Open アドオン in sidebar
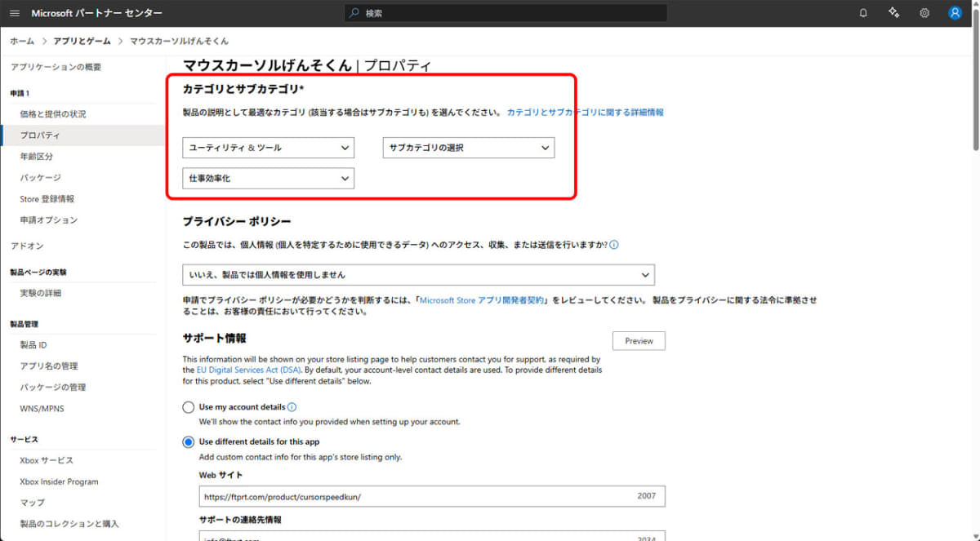The image size is (980, 541). pyautogui.click(x=27, y=246)
